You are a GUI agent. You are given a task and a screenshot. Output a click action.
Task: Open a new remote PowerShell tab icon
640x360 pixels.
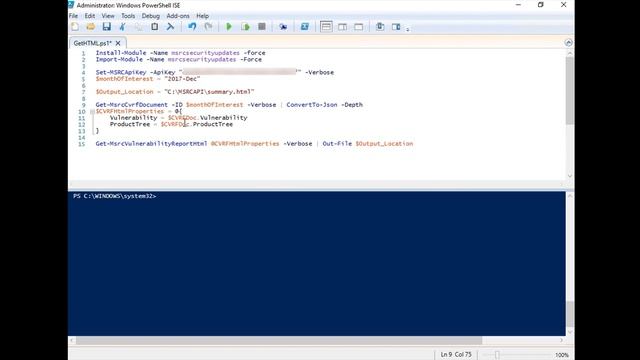[x=283, y=27]
